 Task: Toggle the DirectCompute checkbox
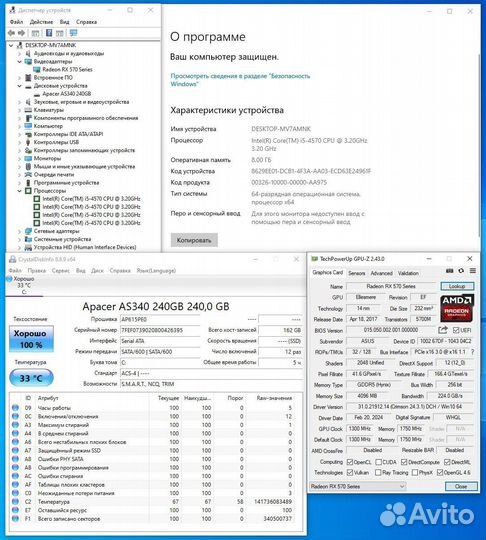coord(404,462)
